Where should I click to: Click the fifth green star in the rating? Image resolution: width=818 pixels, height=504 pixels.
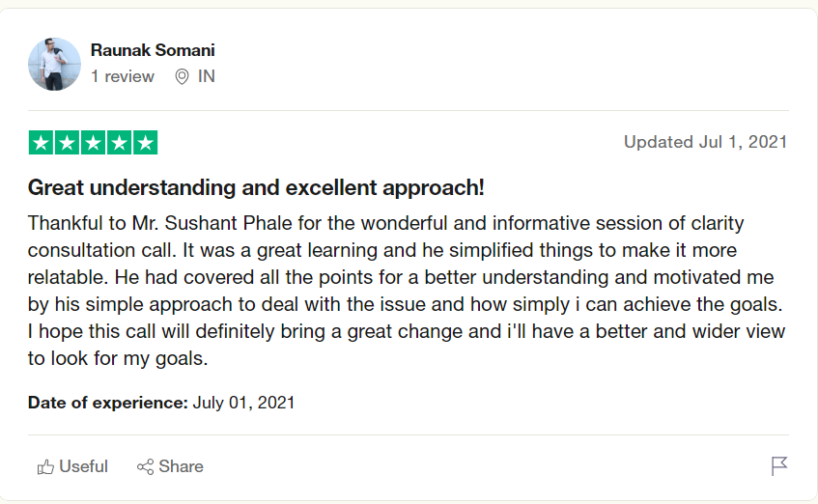pos(145,143)
